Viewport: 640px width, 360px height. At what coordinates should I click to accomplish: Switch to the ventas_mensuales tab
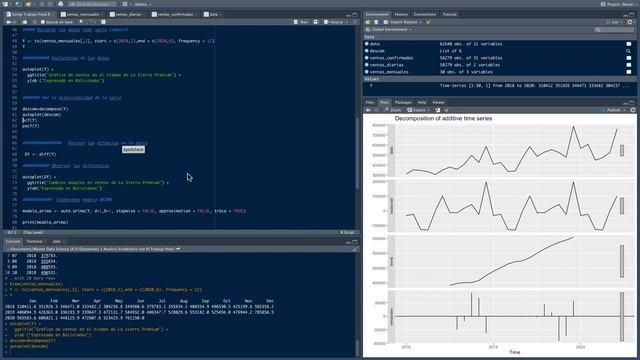click(x=82, y=14)
